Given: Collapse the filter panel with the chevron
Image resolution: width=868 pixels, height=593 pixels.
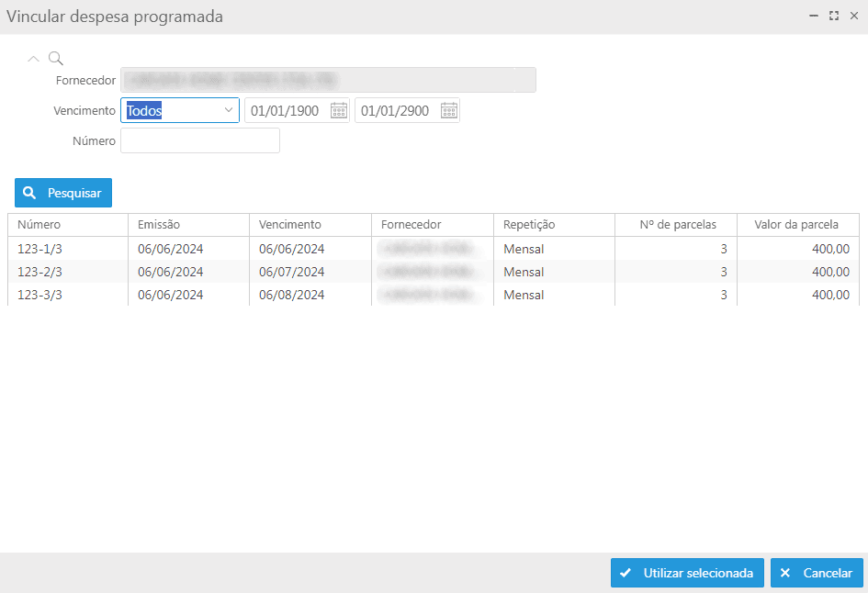Looking at the screenshot, I should pyautogui.click(x=34, y=59).
